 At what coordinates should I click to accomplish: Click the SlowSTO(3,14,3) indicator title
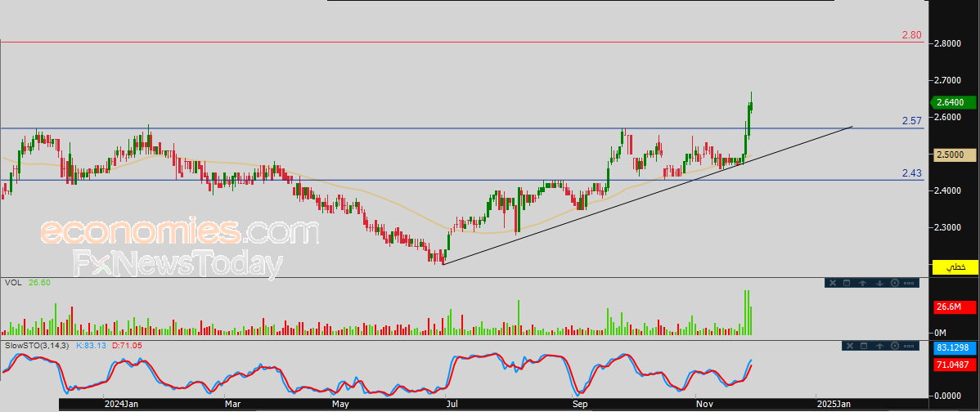tap(38, 345)
